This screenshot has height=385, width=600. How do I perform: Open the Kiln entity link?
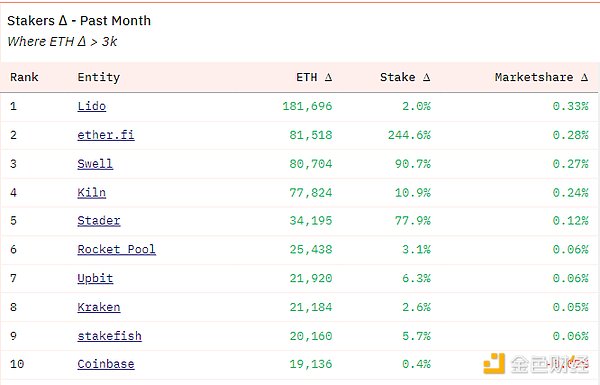pos(91,192)
